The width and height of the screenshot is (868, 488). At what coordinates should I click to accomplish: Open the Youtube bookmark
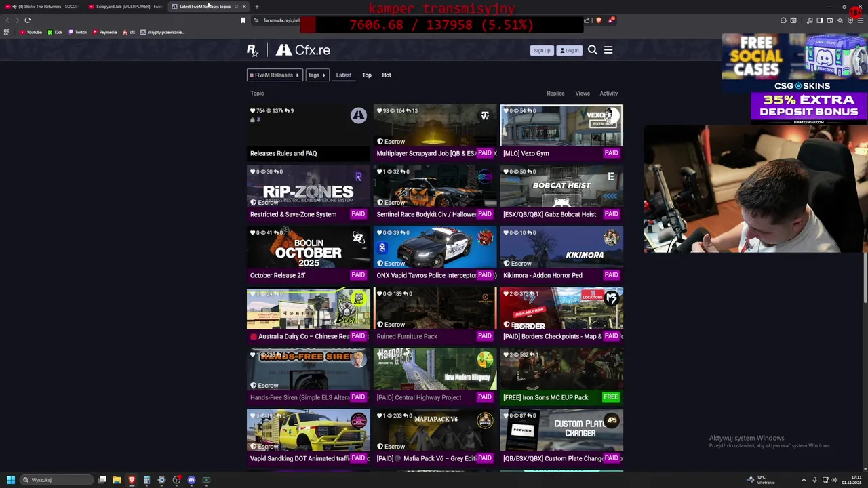pyautogui.click(x=31, y=32)
